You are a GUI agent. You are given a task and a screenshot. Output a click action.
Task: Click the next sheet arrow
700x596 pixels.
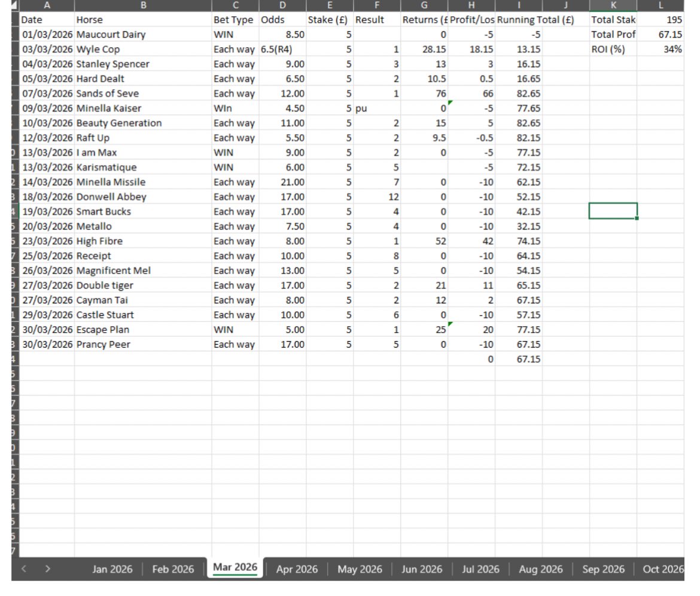tap(47, 568)
